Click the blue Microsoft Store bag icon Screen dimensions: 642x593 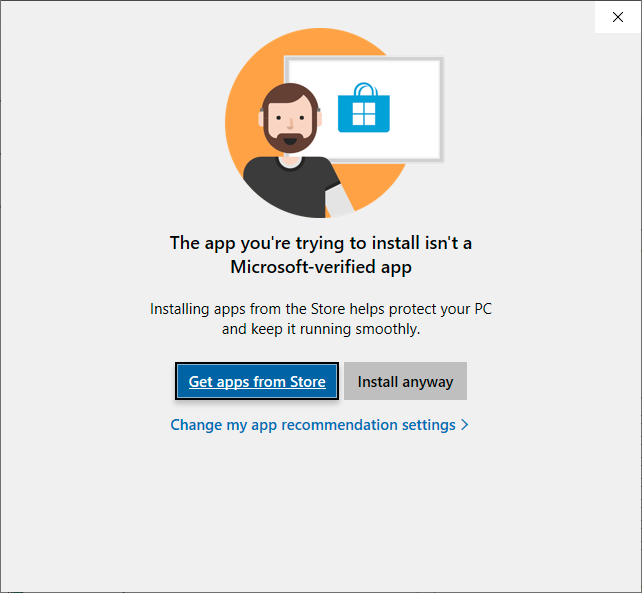(x=364, y=108)
